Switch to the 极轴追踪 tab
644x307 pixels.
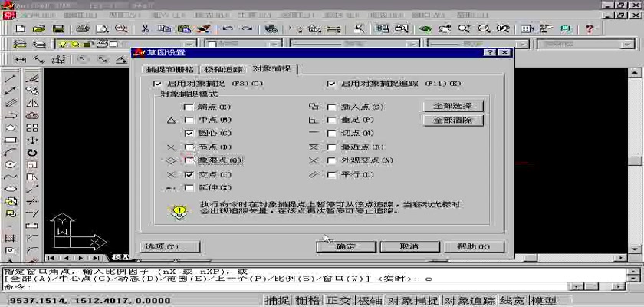224,69
